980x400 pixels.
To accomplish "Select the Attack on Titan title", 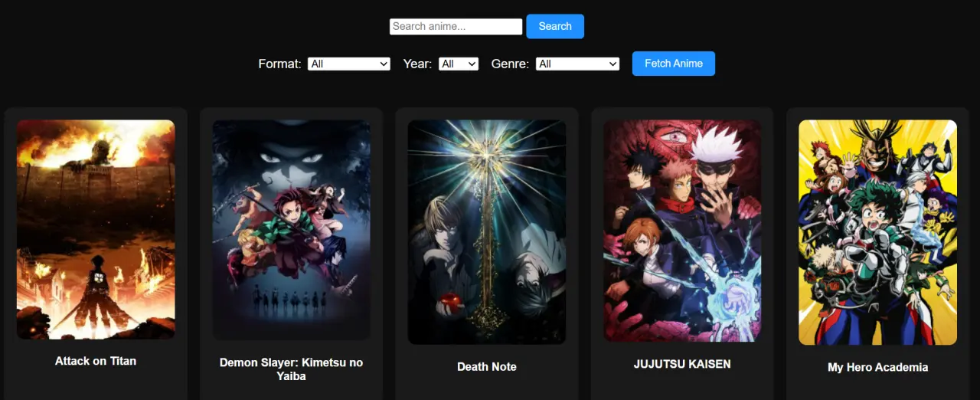I will coord(96,361).
